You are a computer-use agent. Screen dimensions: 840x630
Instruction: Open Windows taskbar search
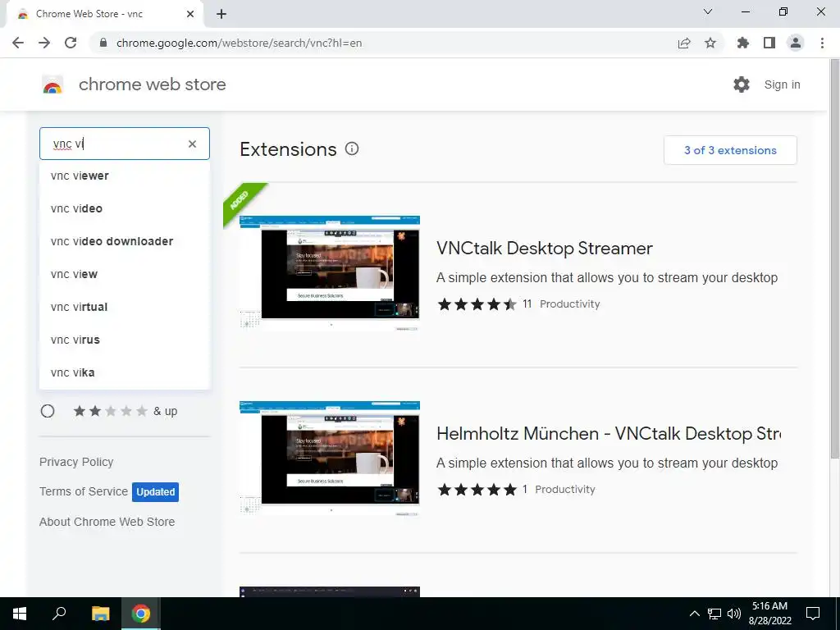[59, 614]
